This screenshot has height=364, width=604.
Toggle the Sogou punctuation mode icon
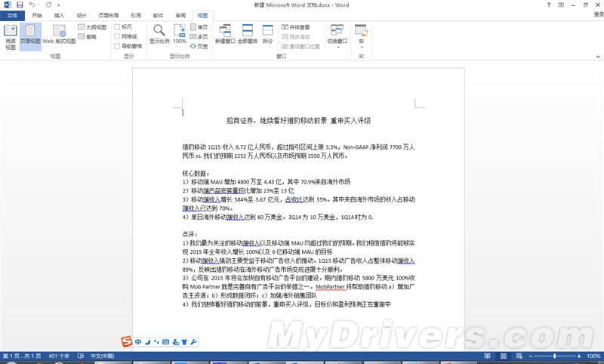(156, 341)
